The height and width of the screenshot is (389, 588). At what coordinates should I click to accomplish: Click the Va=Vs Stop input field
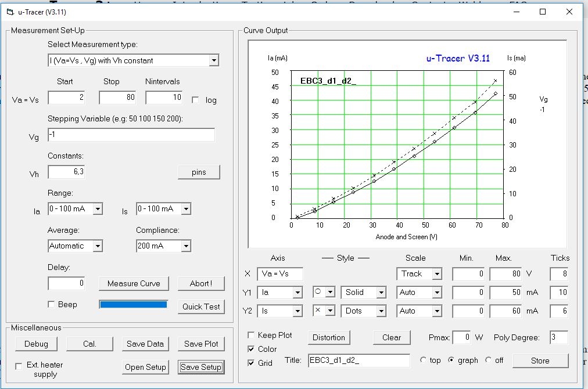(117, 98)
